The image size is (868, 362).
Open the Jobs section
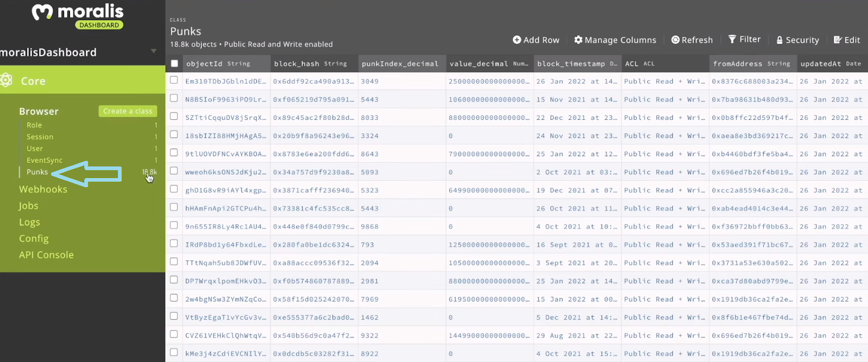pos(28,206)
